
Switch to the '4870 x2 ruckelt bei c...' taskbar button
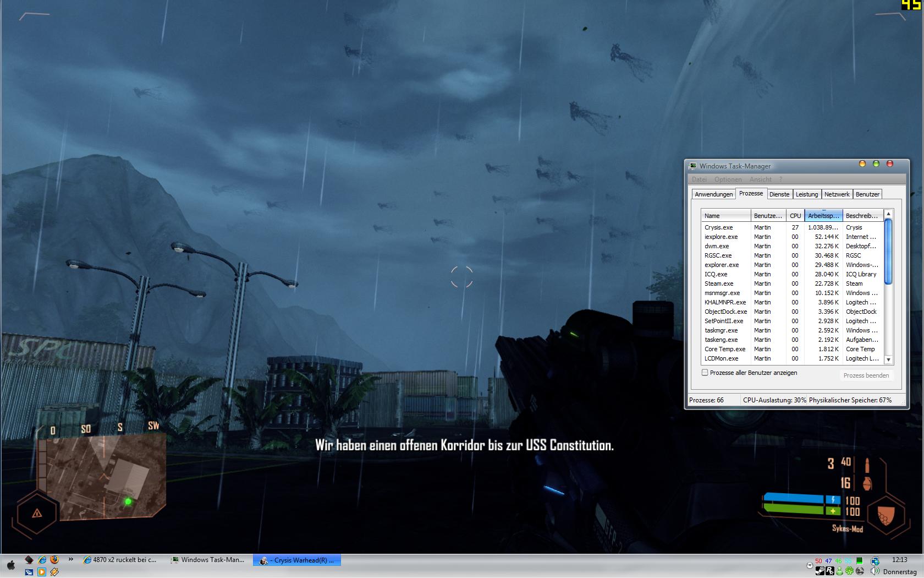[119, 560]
